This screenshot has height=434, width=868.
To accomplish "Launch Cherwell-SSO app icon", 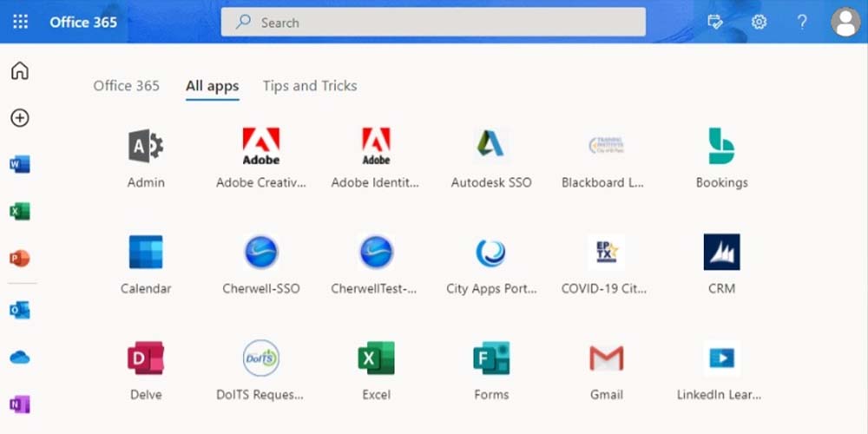I will 261,253.
